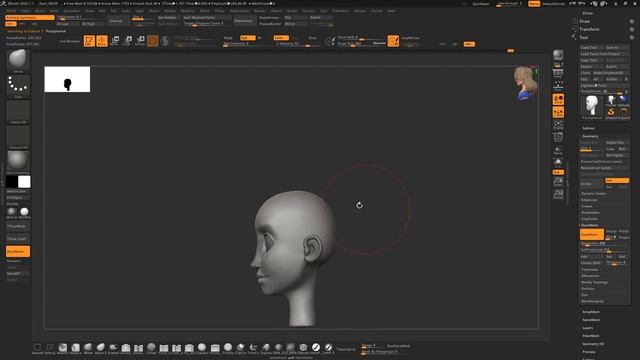The width and height of the screenshot is (640, 360).
Task: Open the Render menu
Action: (x=260, y=11)
